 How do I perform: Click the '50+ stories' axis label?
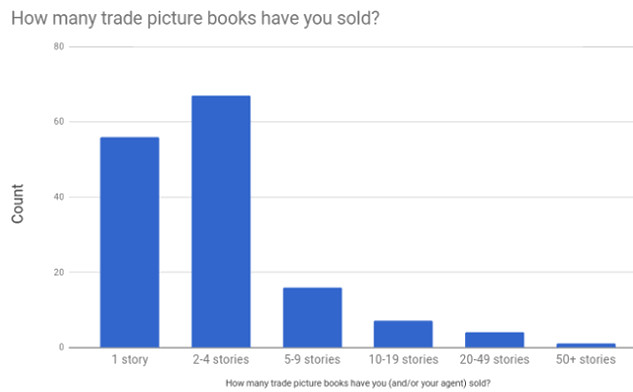pos(586,359)
